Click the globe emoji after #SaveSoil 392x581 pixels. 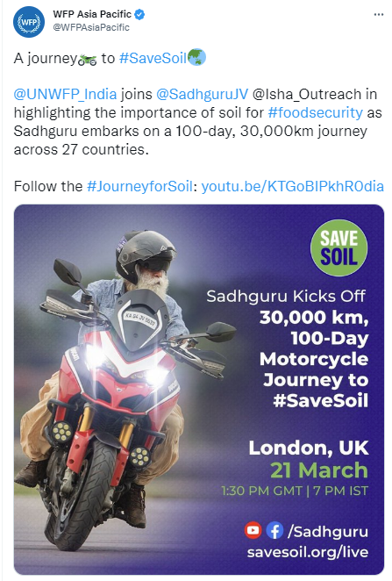(x=196, y=58)
